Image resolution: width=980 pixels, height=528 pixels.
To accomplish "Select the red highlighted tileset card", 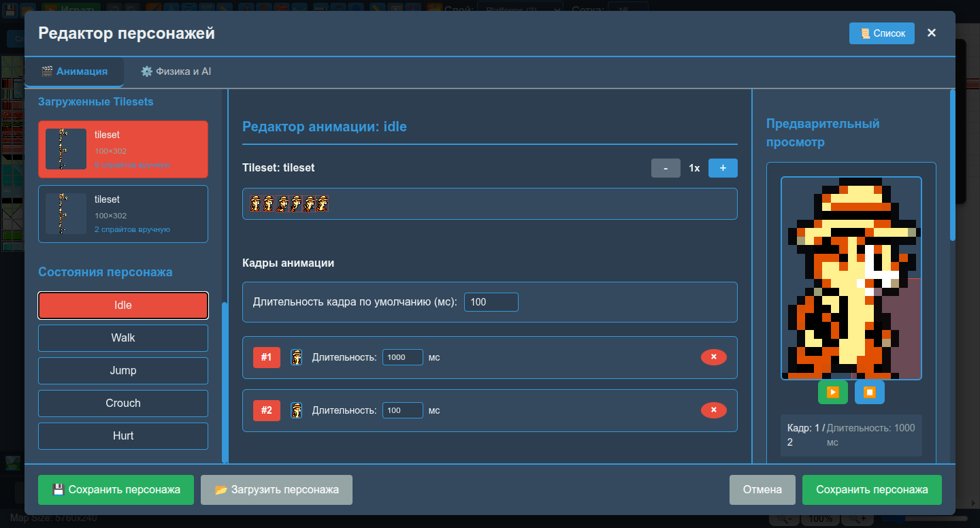I will point(123,149).
